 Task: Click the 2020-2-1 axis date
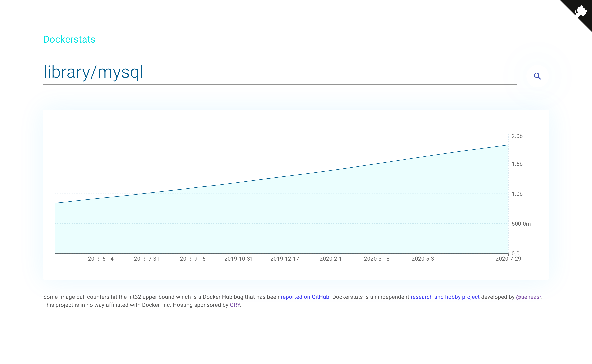[x=331, y=259]
